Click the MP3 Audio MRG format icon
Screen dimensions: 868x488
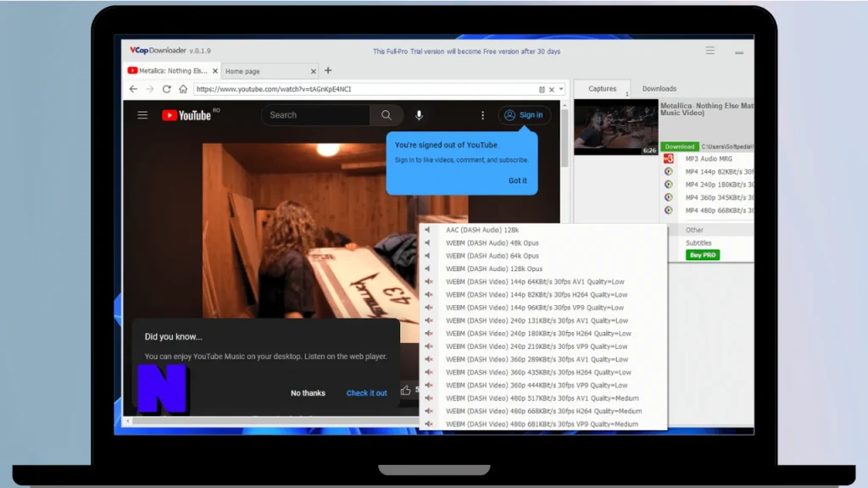pos(669,158)
